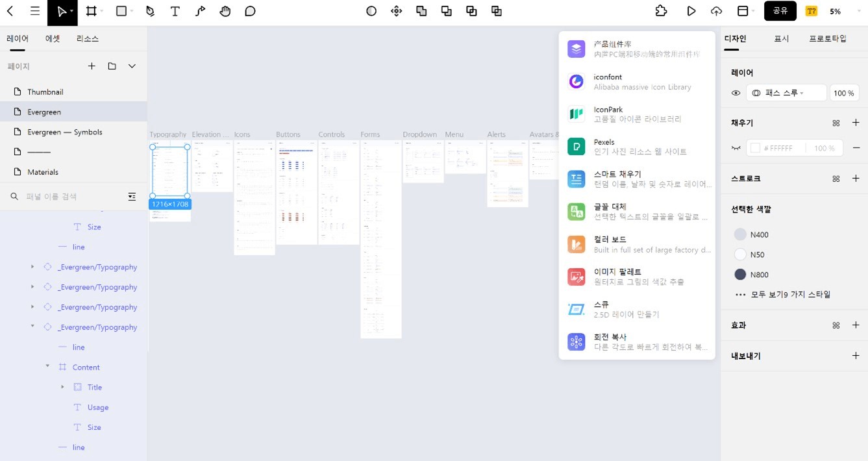Expand the first _Evergreen/Typography layer

tap(32, 267)
